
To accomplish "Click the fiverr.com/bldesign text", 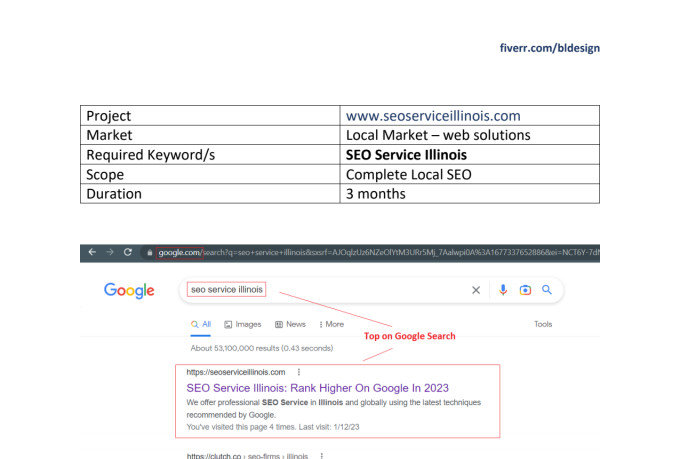I will tap(549, 48).
